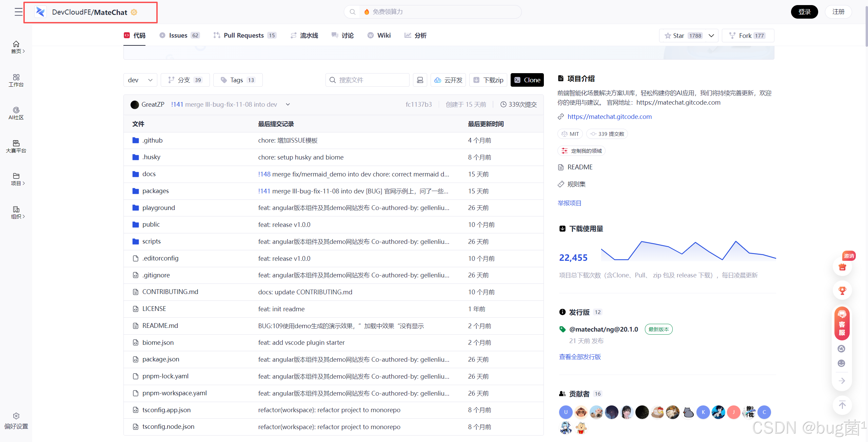Click the 邀请 gift icon
Image resolution: width=868 pixels, height=442 pixels.
tap(842, 267)
